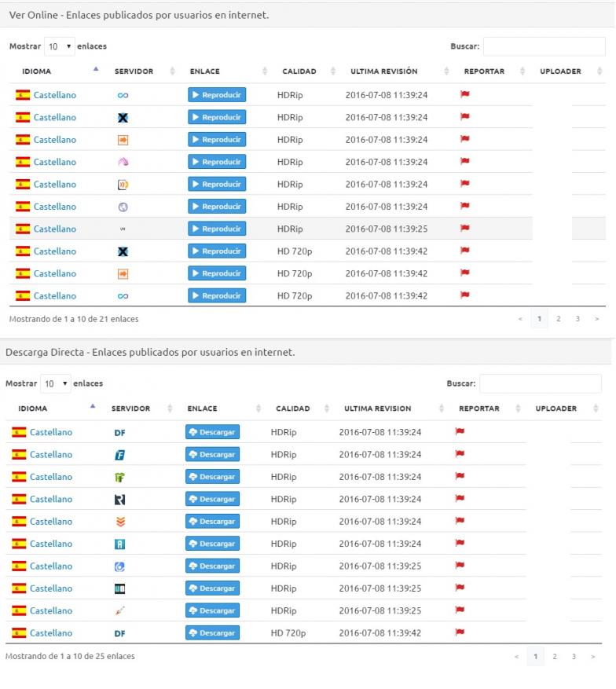Click DF server icon in HD 720p download row
Image resolution: width=616 pixels, height=689 pixels.
click(x=119, y=633)
